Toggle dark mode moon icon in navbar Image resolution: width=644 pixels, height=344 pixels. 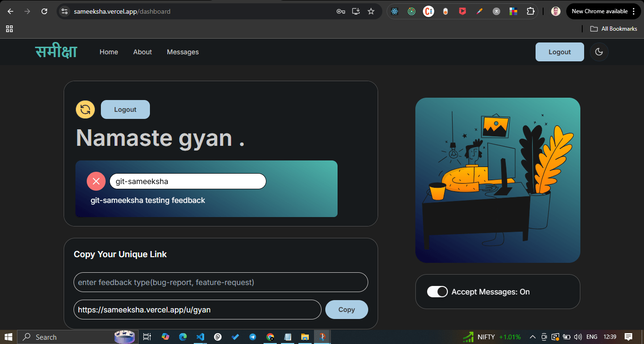click(x=599, y=52)
